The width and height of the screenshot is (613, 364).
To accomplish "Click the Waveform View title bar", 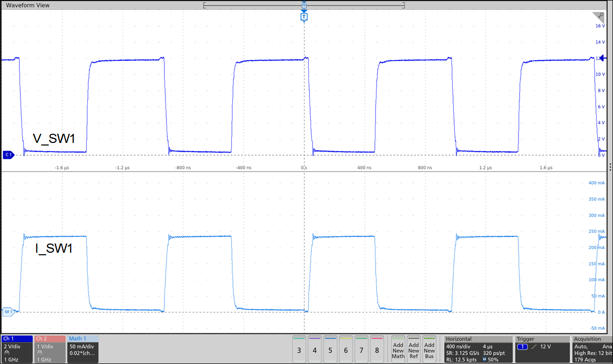I will [x=28, y=5].
